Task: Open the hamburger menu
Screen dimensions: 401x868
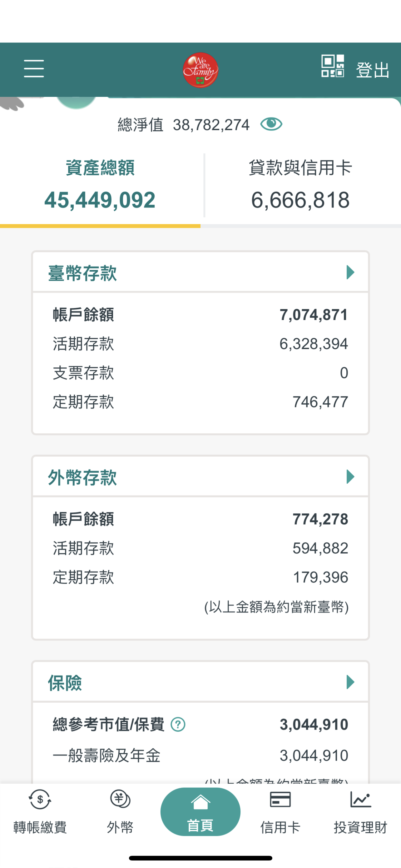Action: coord(34,69)
